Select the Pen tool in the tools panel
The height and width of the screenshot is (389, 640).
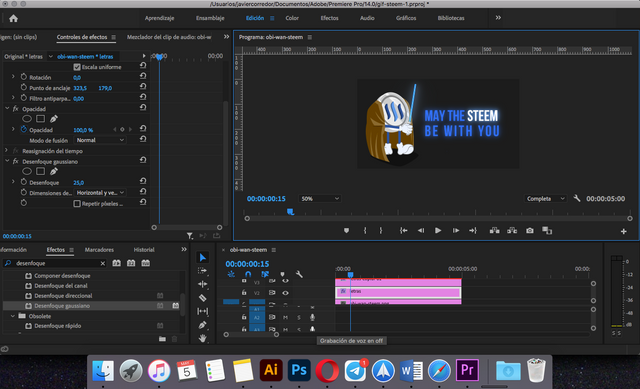coord(202,325)
